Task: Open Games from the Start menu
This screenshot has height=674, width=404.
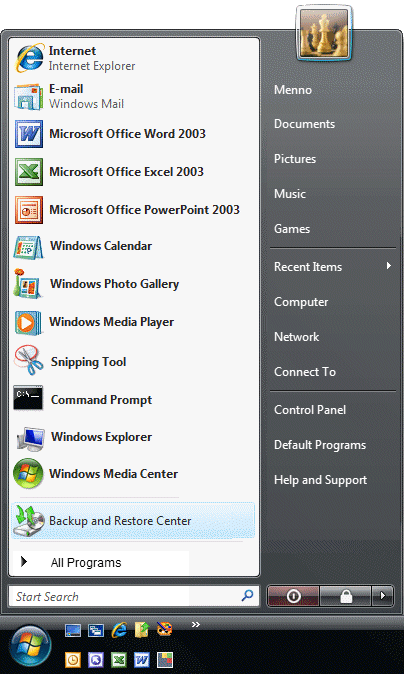Action: (292, 229)
